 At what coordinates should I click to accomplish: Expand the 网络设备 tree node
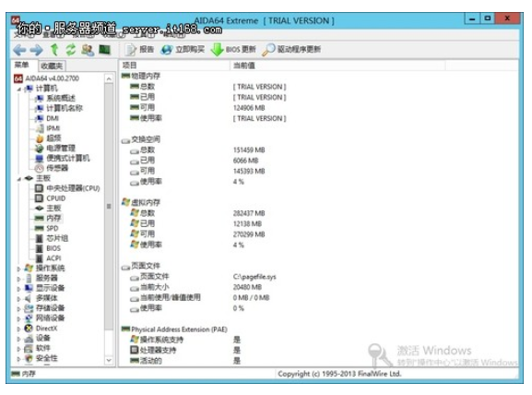tap(19, 318)
